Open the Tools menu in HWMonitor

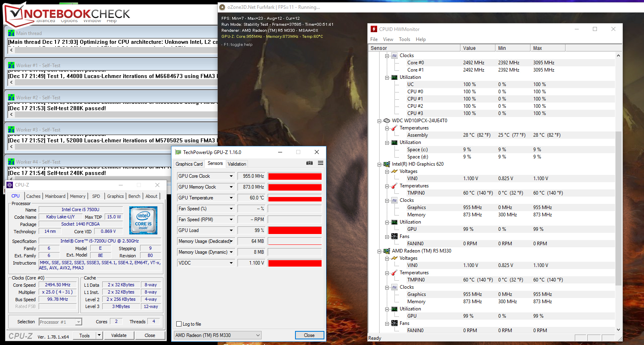[405, 39]
